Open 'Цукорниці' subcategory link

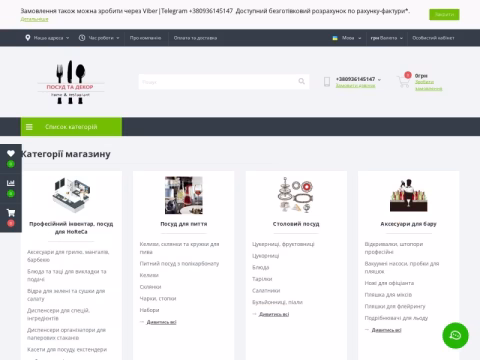(265, 256)
